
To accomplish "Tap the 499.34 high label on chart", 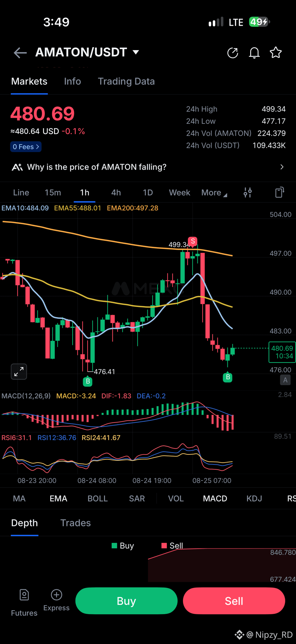I will coord(179,245).
